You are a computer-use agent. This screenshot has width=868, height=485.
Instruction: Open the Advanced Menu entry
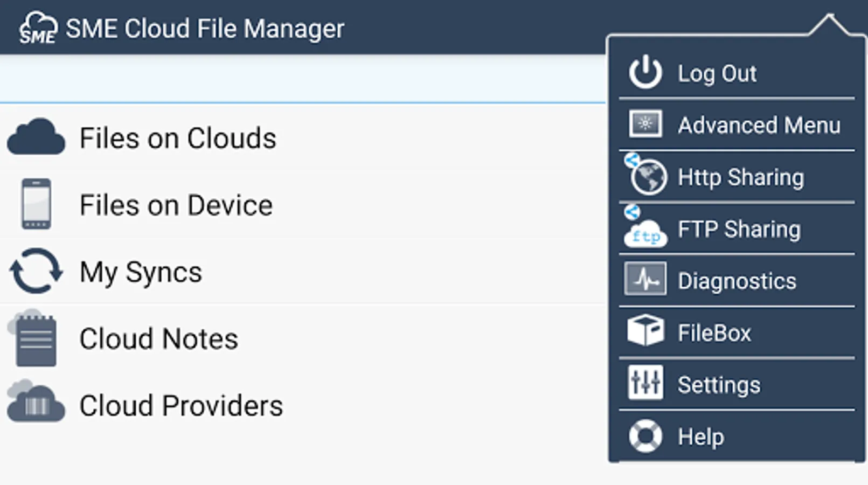[758, 126]
